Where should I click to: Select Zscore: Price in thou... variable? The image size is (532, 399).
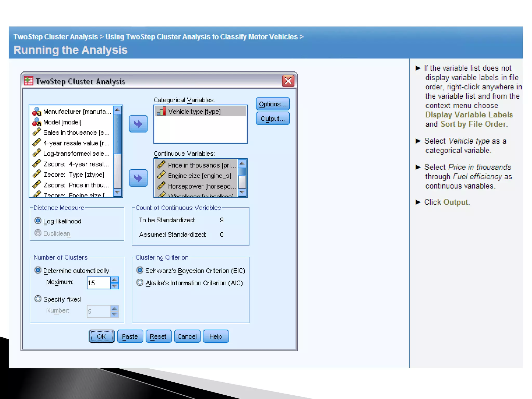(72, 185)
